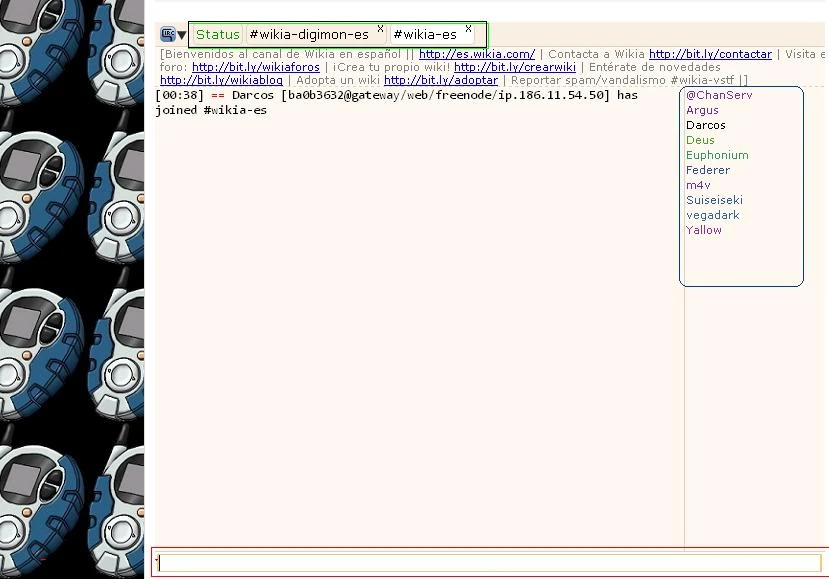Viewport: 829px width, 579px height.
Task: Select @ChanServ in the user list
Action: (719, 95)
